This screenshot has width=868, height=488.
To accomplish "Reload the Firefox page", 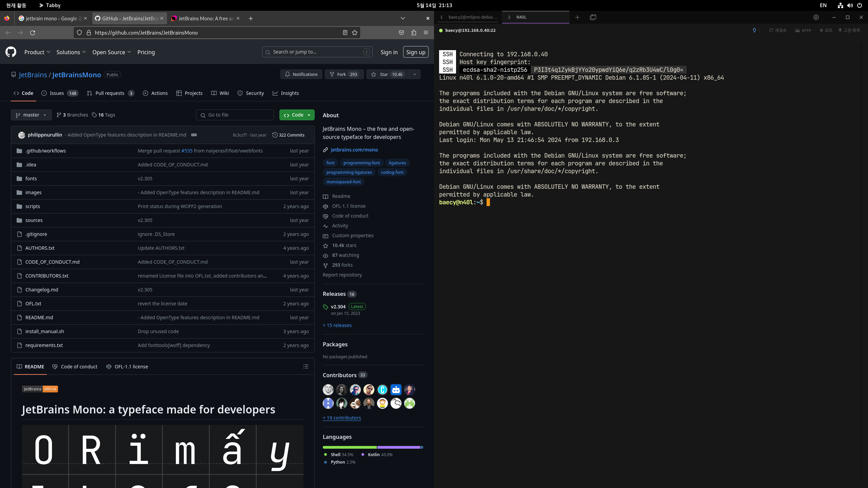I will (x=33, y=33).
